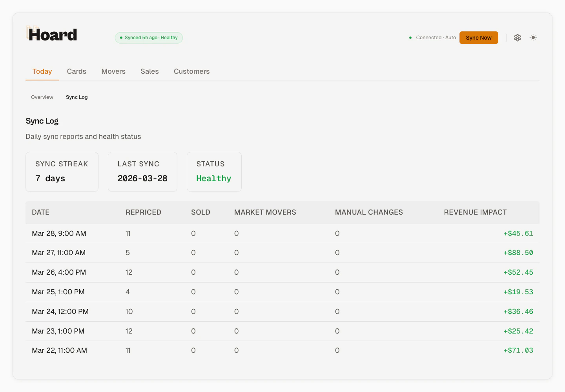Click the Connected · Auto label

(x=435, y=37)
